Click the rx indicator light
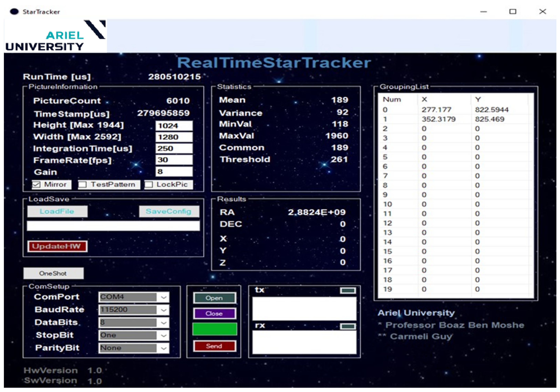 pos(348,326)
